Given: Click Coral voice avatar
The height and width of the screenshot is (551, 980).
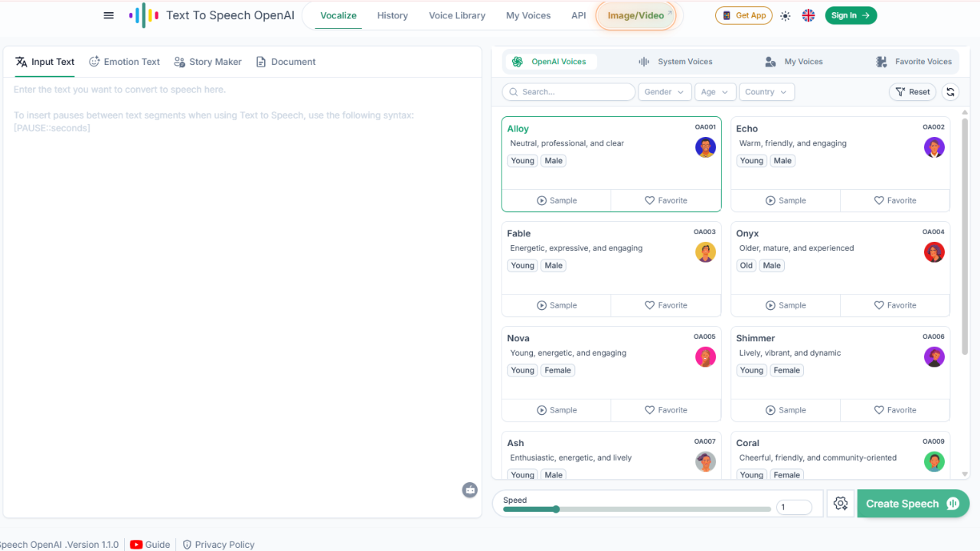Looking at the screenshot, I should [935, 461].
